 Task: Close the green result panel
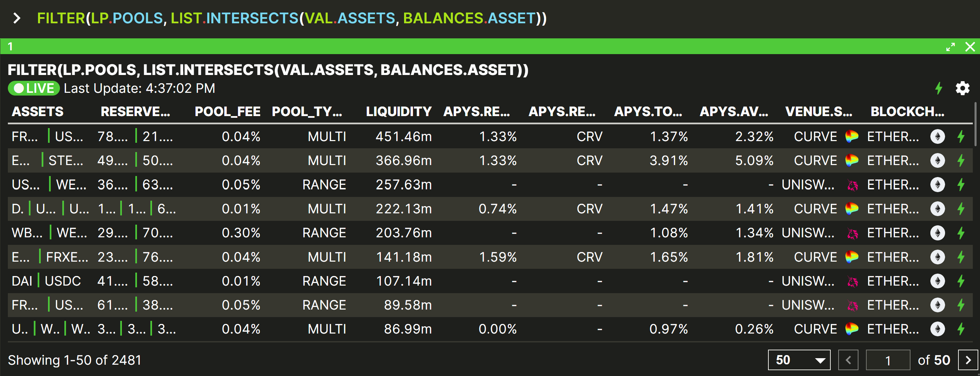pos(970,47)
